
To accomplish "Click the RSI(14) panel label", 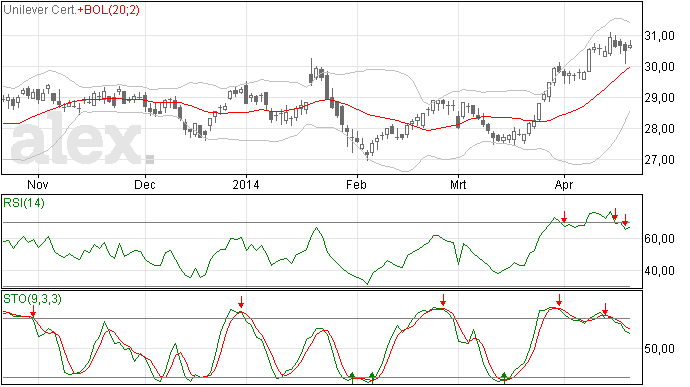I will click(24, 203).
